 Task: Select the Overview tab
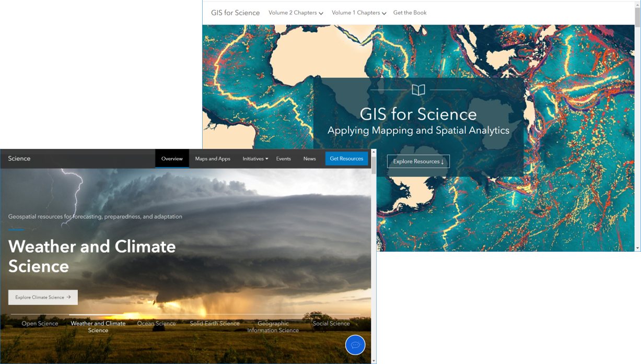[x=172, y=159]
